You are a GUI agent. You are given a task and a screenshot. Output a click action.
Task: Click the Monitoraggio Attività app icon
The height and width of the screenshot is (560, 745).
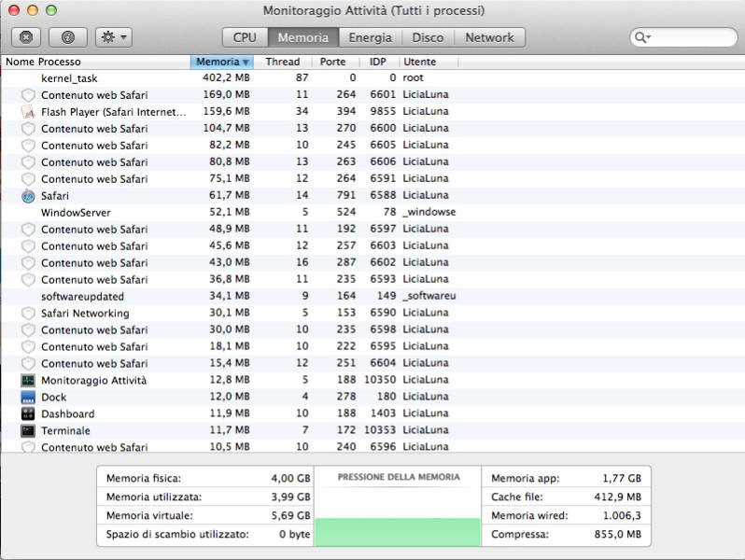click(x=28, y=380)
